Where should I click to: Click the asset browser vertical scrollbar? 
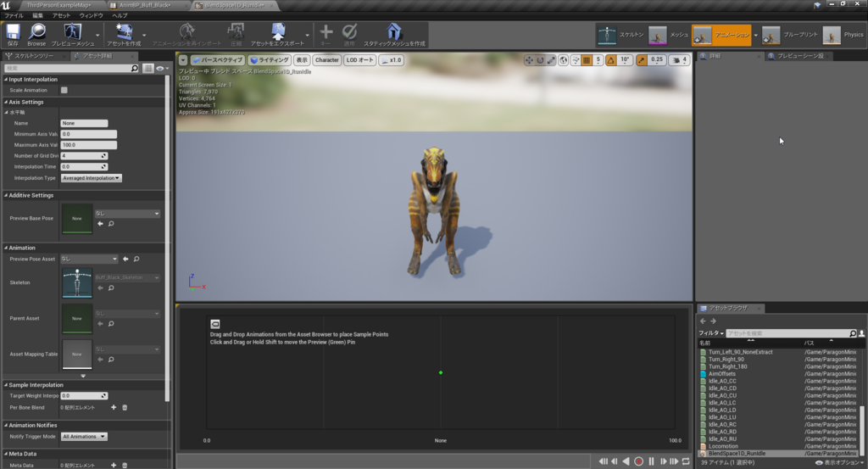click(x=861, y=430)
